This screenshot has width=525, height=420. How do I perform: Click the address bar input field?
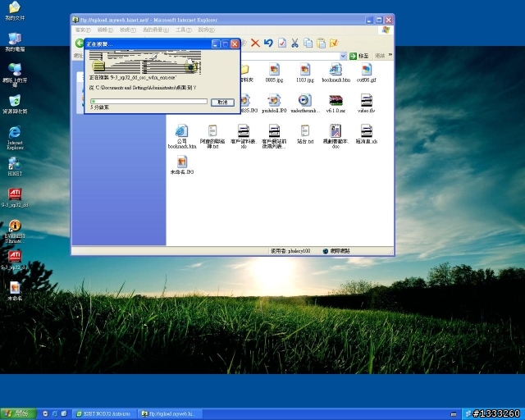coord(290,56)
